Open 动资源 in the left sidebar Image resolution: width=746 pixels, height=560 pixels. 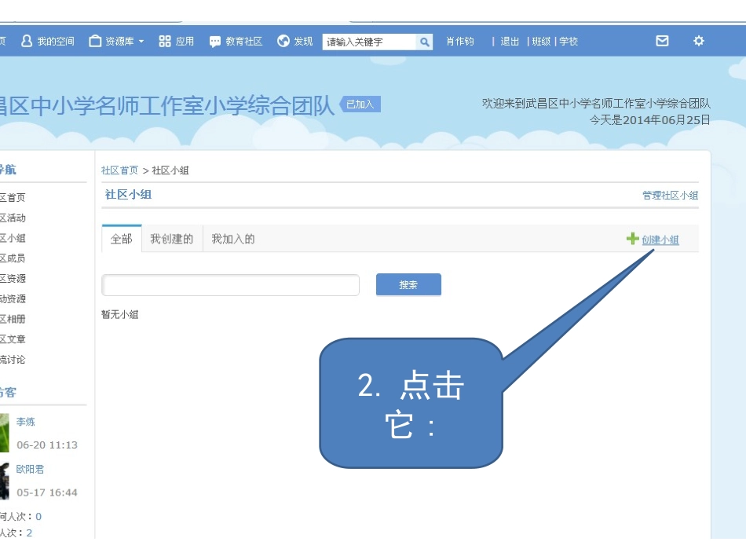(13, 298)
